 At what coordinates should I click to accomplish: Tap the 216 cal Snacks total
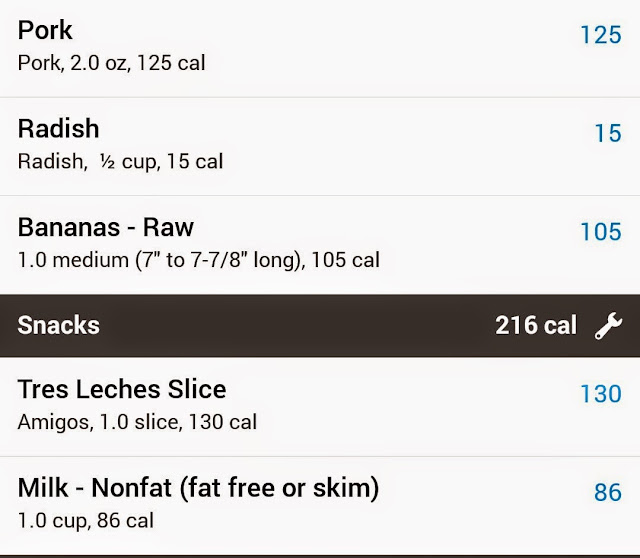[x=536, y=325]
